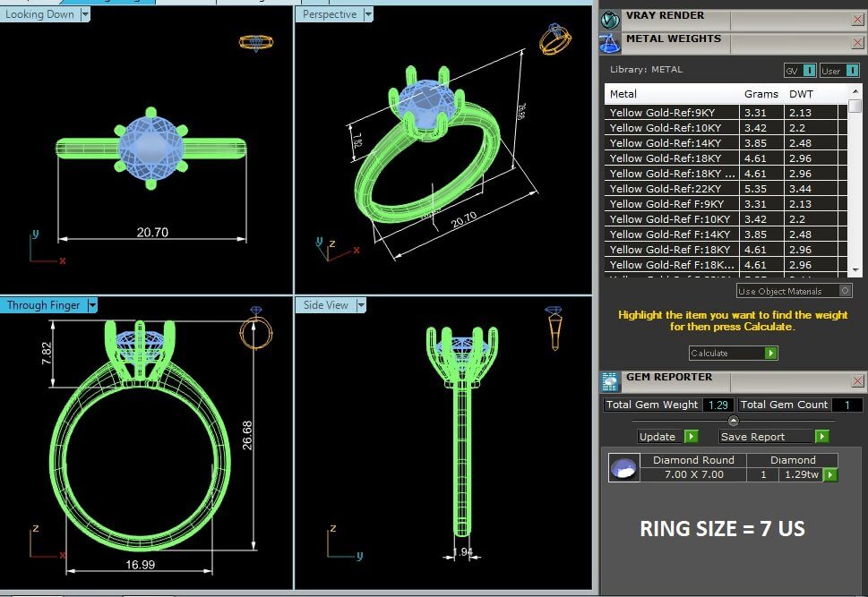Click the ring thumbnail in Perspective viewport

pyautogui.click(x=554, y=40)
